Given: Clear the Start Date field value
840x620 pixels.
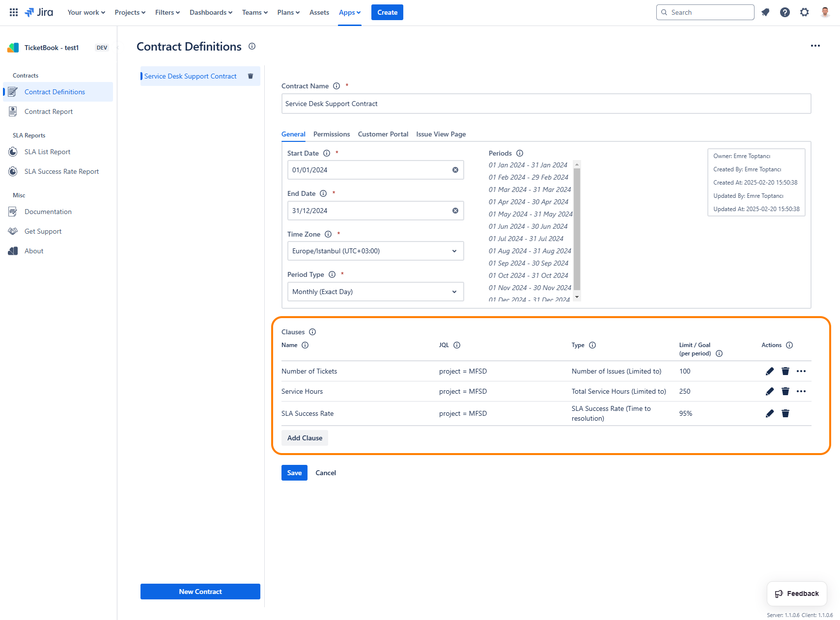Looking at the screenshot, I should [x=455, y=170].
